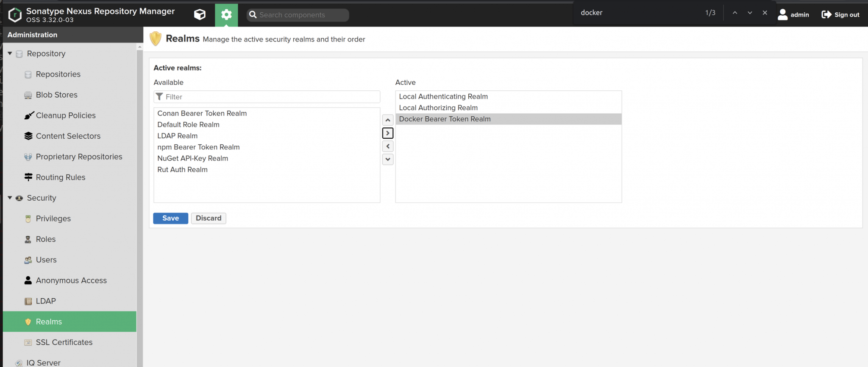Open the Browse cube icon in header

(200, 15)
